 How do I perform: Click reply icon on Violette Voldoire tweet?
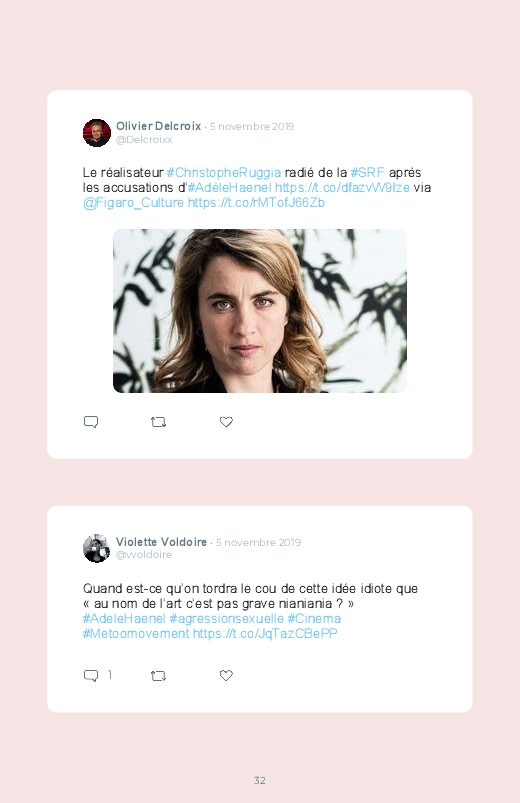pyautogui.click(x=91, y=675)
